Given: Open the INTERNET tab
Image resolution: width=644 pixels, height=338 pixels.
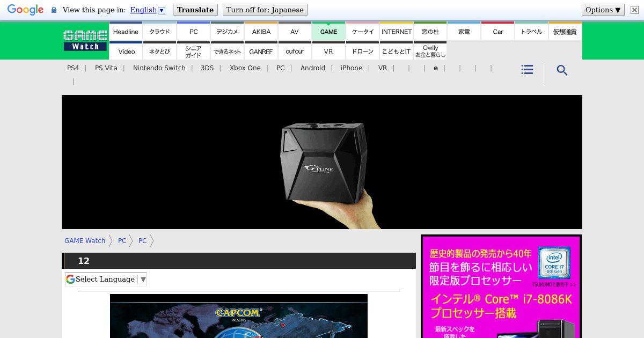Looking at the screenshot, I should [396, 32].
